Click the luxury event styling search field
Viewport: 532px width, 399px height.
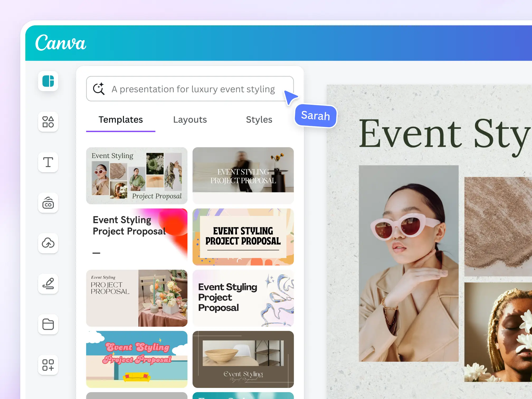point(193,89)
